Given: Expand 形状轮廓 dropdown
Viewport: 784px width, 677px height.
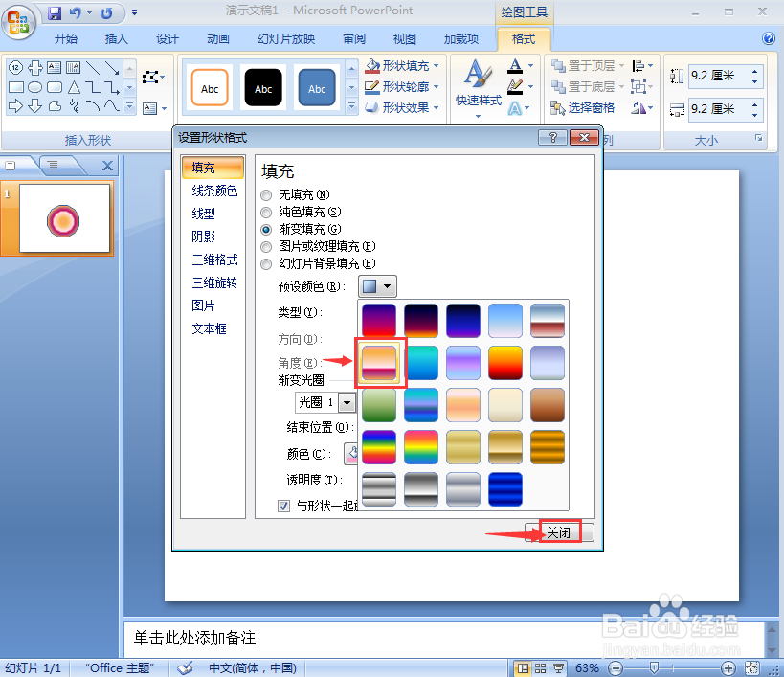Looking at the screenshot, I should [437, 86].
